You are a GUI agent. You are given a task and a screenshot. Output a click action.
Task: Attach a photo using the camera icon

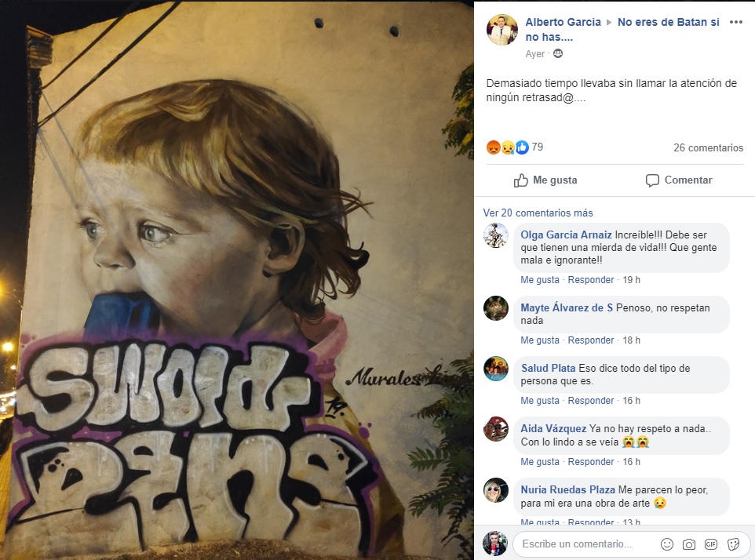tap(689, 544)
